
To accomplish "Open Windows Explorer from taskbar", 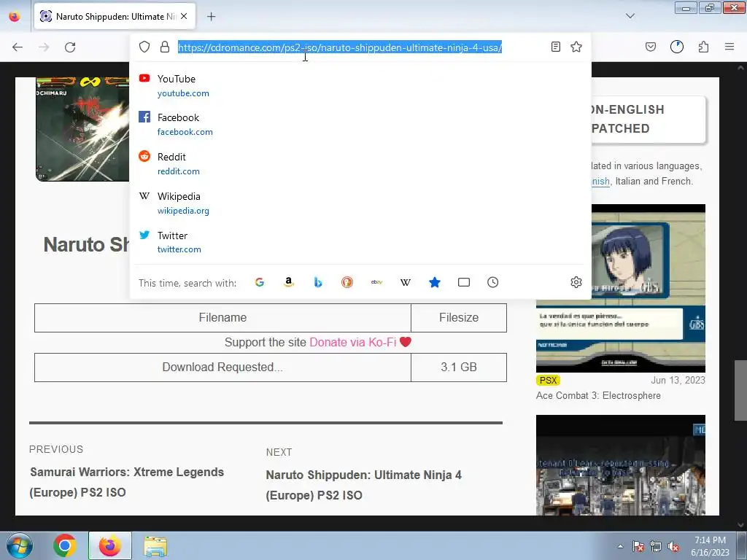I will pyautogui.click(x=155, y=546).
